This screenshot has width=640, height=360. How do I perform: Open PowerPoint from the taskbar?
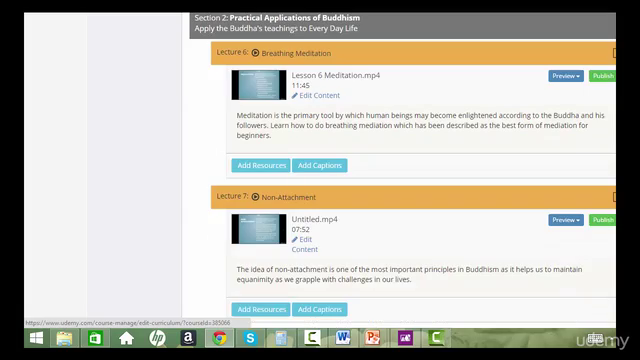point(373,338)
